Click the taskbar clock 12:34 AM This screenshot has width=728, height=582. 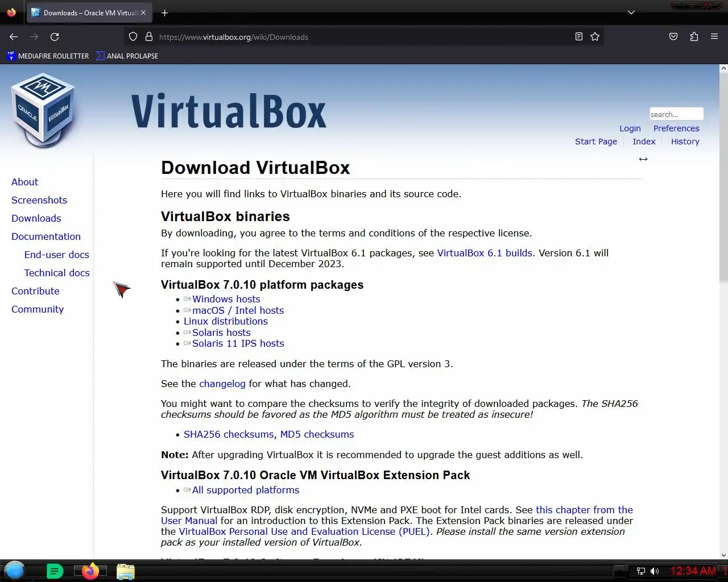click(693, 571)
